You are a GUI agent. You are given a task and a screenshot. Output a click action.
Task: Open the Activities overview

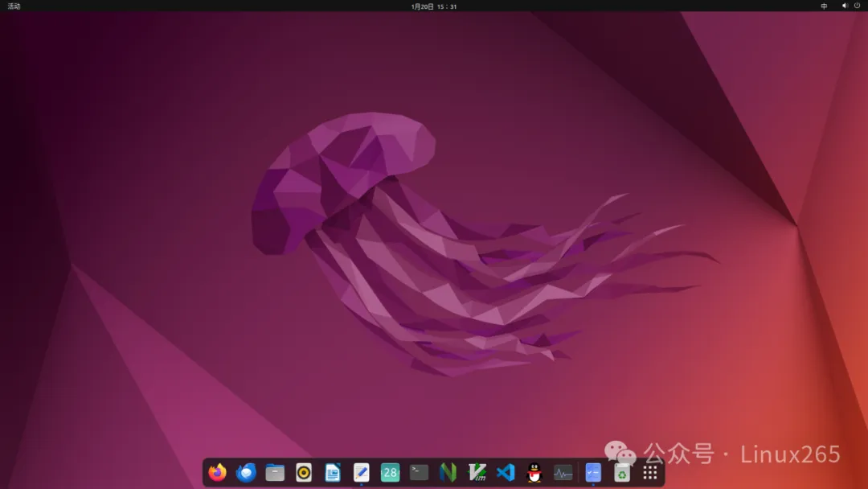coord(14,6)
